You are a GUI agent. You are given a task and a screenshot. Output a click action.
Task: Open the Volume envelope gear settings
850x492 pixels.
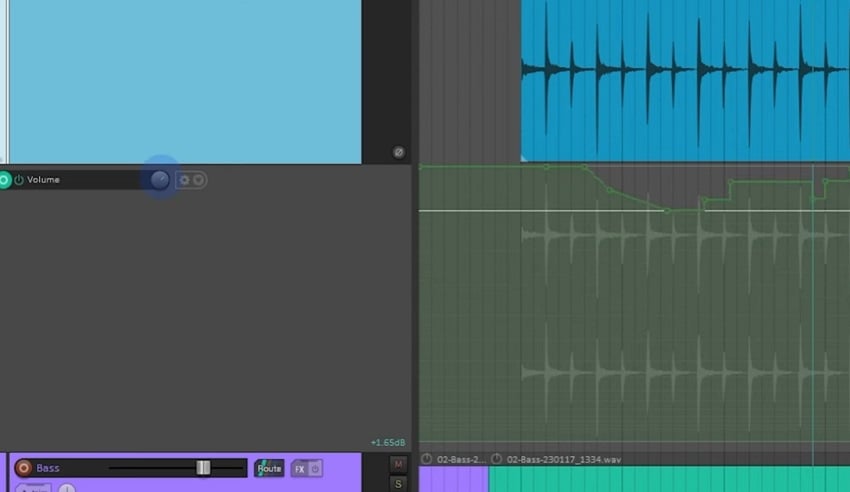pyautogui.click(x=184, y=180)
